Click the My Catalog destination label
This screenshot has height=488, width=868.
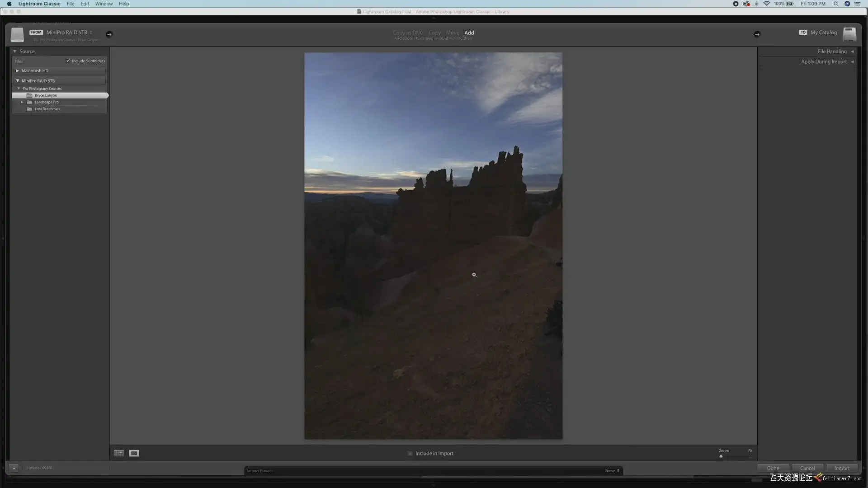pyautogui.click(x=824, y=33)
